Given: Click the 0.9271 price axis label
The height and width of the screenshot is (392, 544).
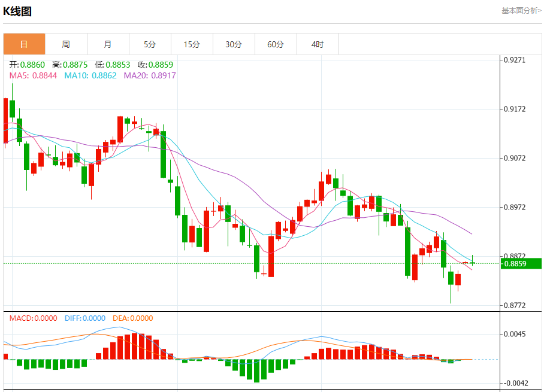Looking at the screenshot, I should (x=515, y=60).
